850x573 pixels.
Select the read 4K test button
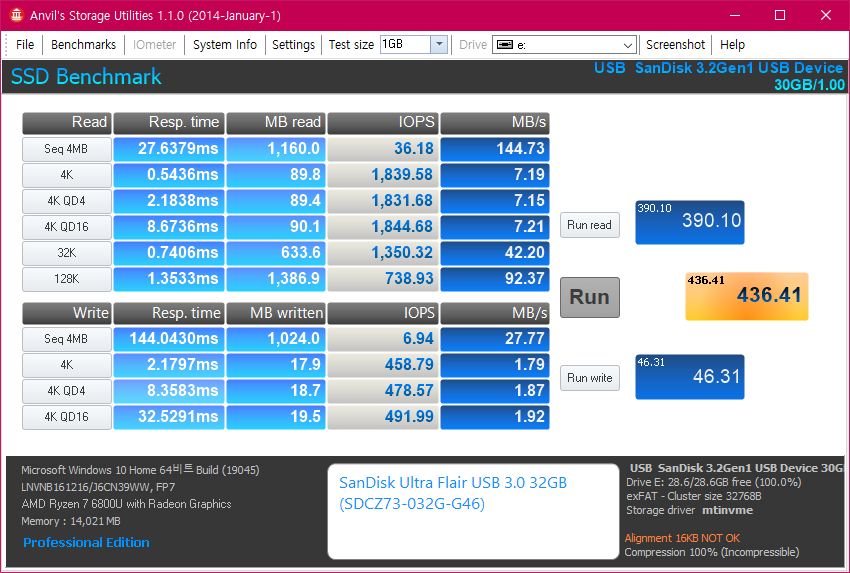pos(67,175)
